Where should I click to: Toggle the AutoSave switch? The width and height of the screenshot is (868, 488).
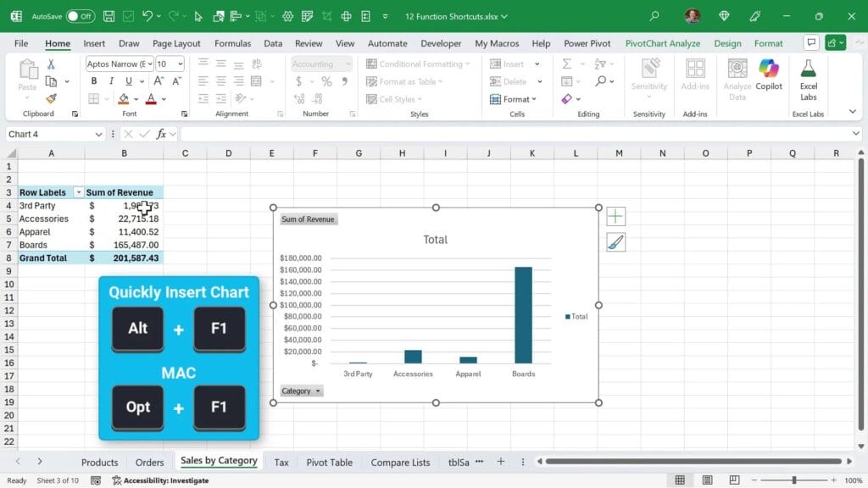(81, 16)
